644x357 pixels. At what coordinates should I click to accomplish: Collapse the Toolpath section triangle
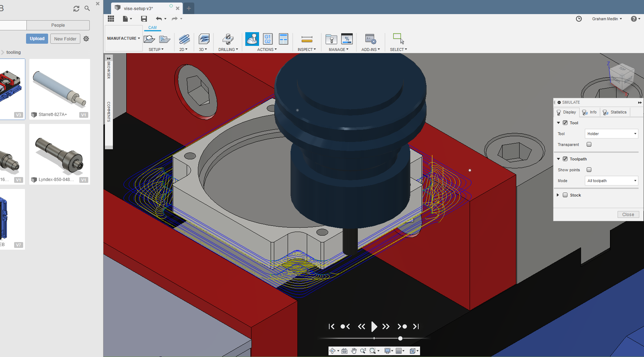pyautogui.click(x=558, y=159)
